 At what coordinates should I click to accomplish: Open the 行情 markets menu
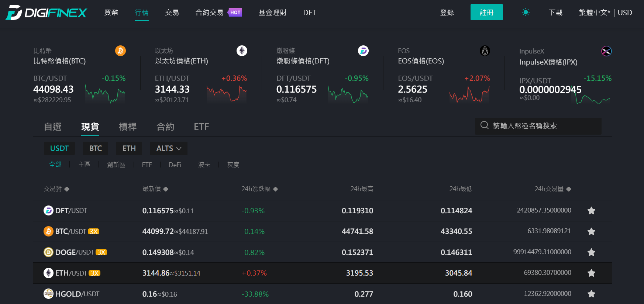142,13
